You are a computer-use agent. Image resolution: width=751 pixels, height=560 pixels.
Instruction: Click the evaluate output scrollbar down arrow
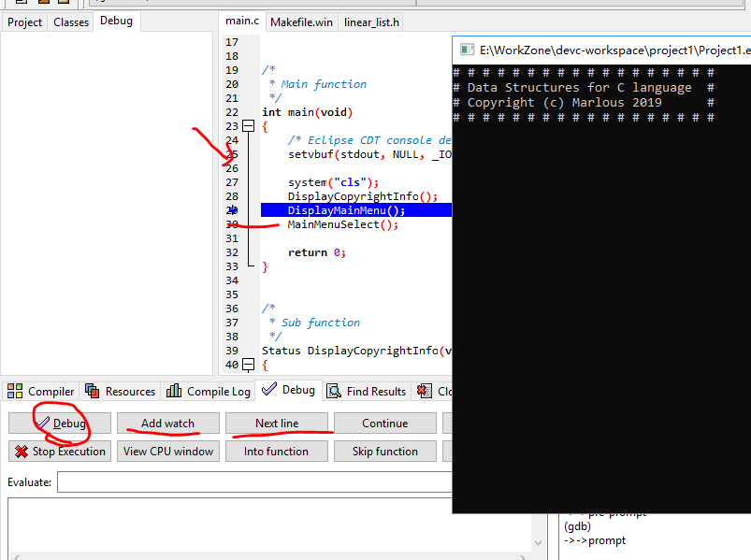538,543
